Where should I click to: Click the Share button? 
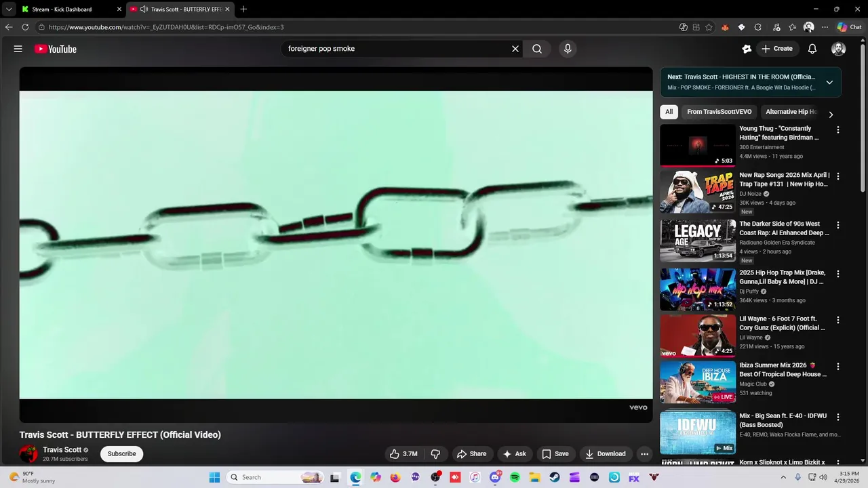click(471, 454)
